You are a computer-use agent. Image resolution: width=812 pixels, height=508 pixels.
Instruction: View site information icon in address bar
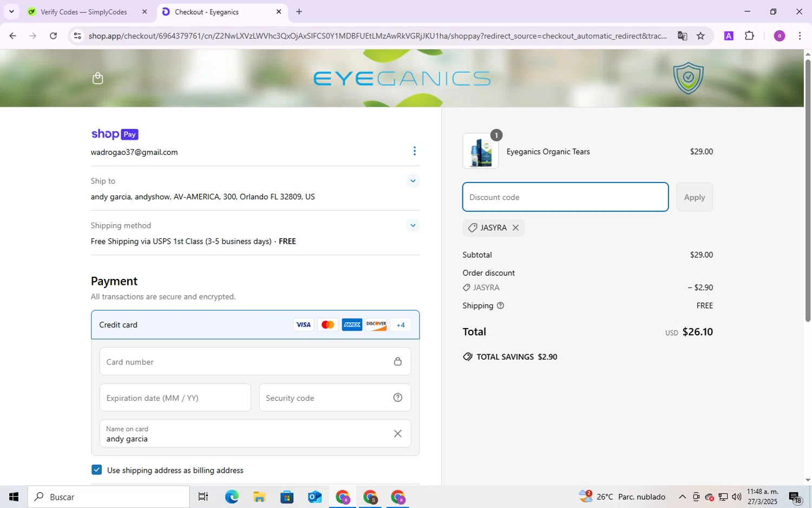coord(77,36)
